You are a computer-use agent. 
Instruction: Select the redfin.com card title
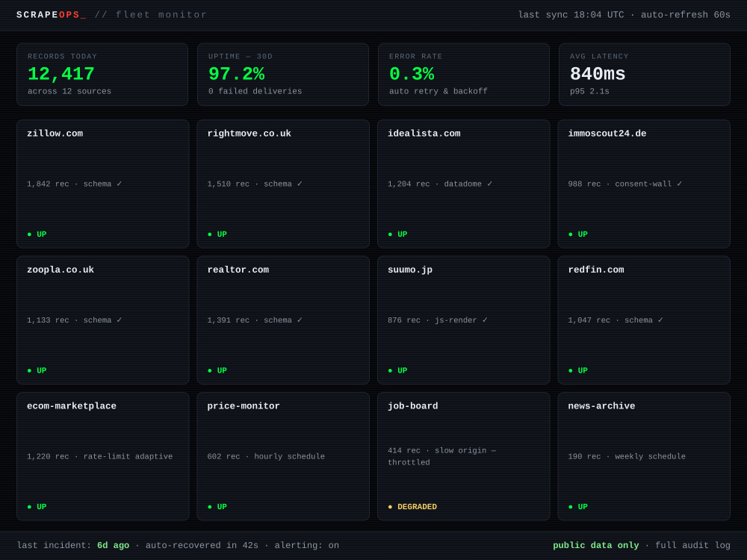pyautogui.click(x=596, y=270)
